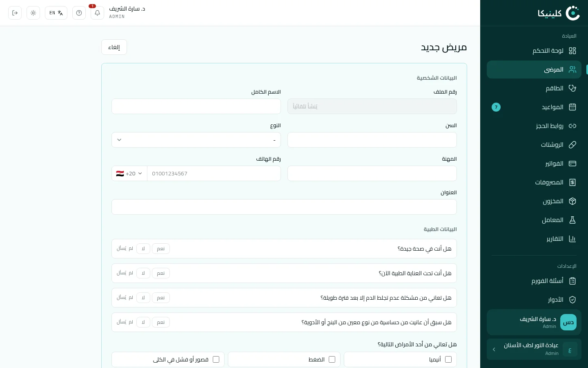Check the أنيميا checkbox
Viewport: 588px width, 368px height.
448,359
